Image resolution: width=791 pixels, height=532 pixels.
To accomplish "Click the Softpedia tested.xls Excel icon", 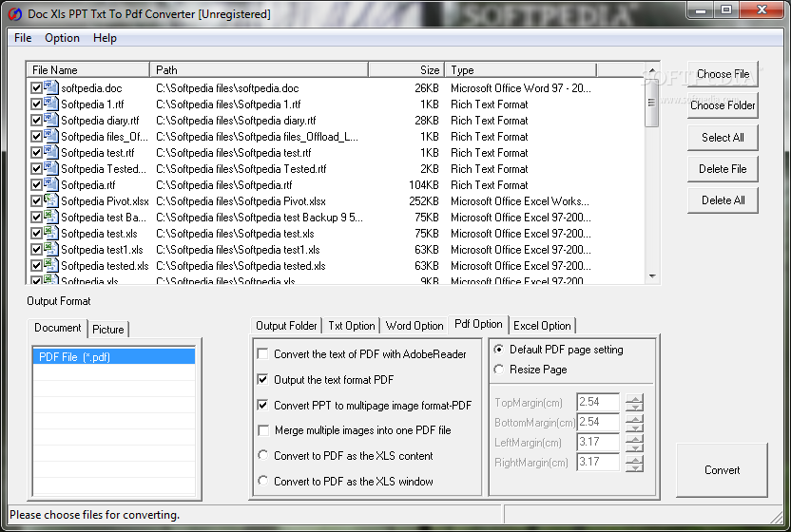I will pos(51,265).
